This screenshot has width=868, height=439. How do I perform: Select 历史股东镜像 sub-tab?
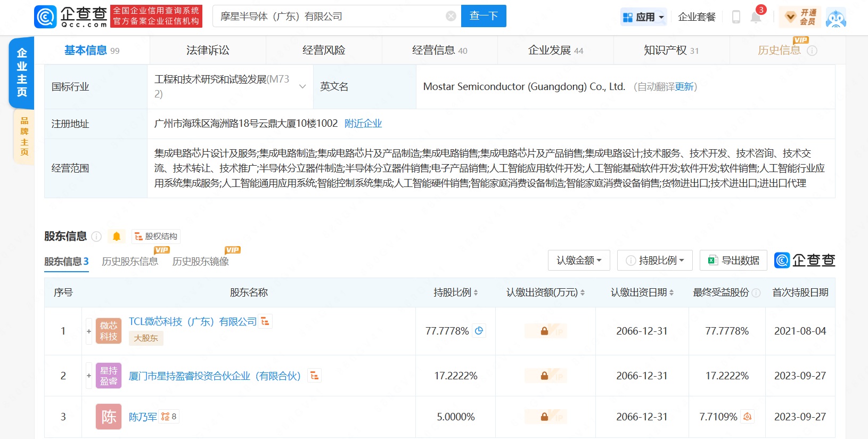tap(200, 262)
